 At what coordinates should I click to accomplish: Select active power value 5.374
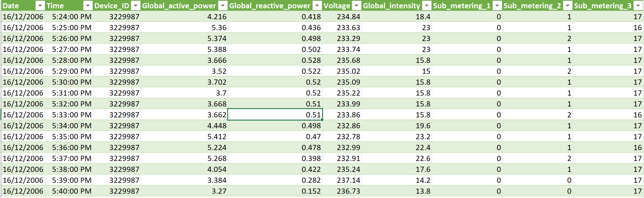tap(184, 38)
